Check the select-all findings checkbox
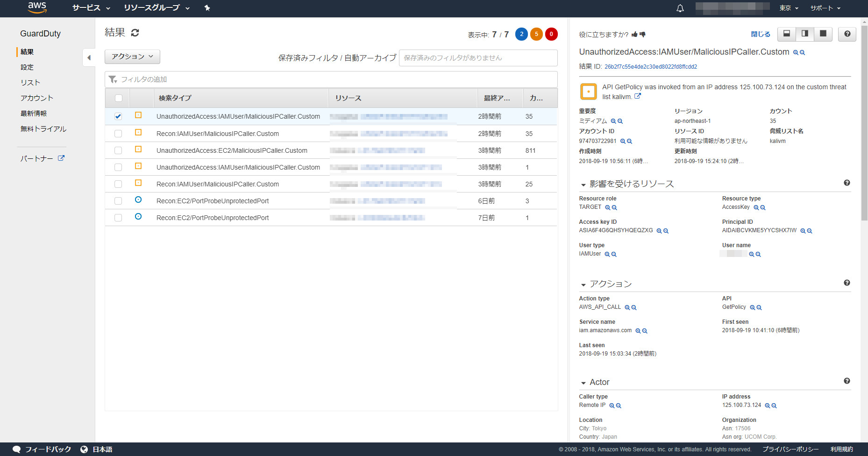The height and width of the screenshot is (456, 868). point(118,98)
